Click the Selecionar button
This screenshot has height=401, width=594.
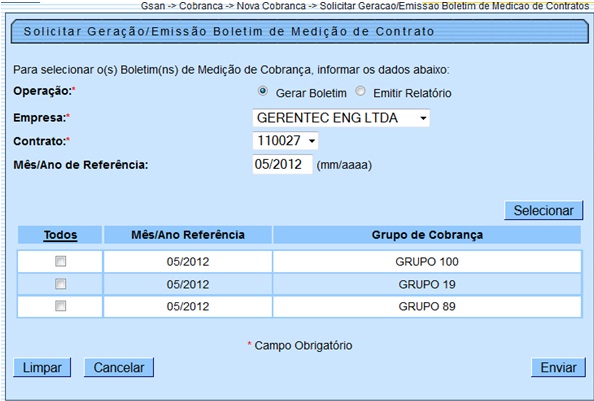(544, 211)
